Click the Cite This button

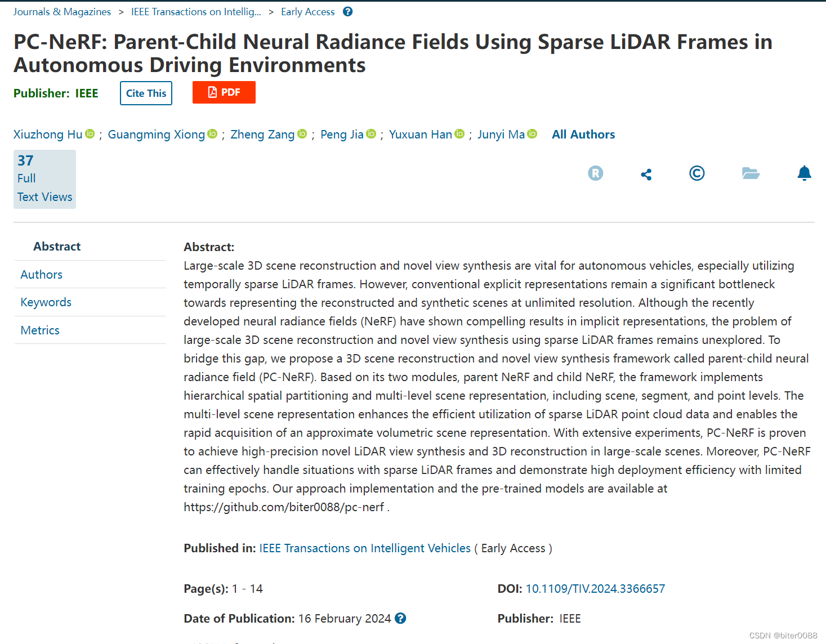pos(146,93)
